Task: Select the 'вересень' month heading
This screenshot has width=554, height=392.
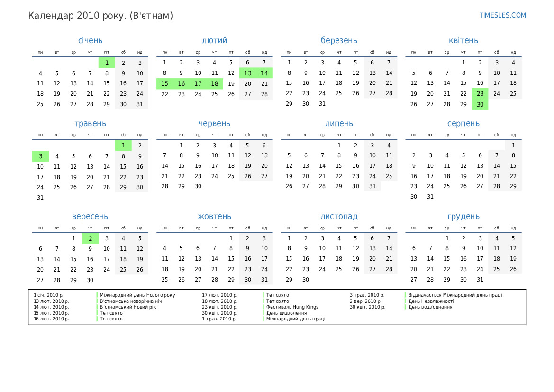Action: [x=90, y=217]
